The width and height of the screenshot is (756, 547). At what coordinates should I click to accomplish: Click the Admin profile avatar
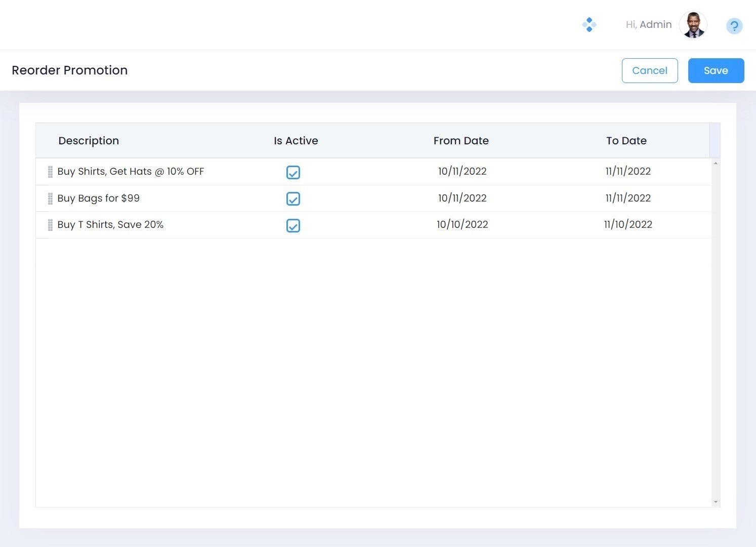click(x=693, y=25)
